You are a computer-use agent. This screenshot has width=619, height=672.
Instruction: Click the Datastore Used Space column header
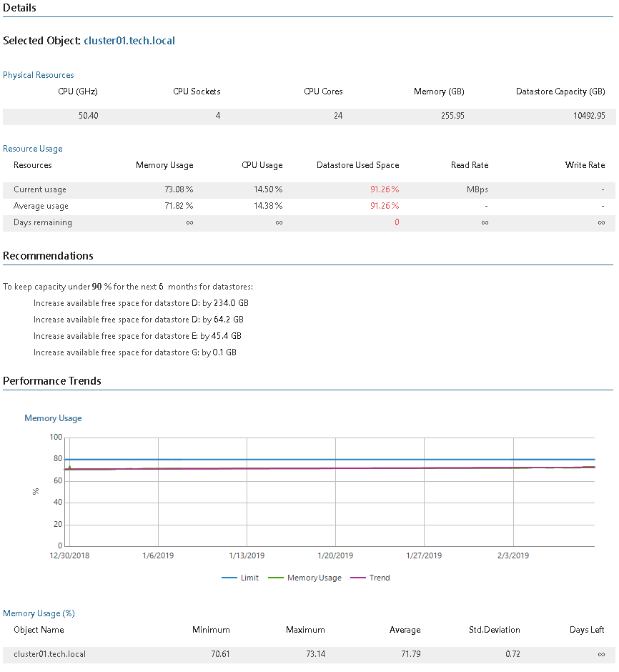[357, 165]
